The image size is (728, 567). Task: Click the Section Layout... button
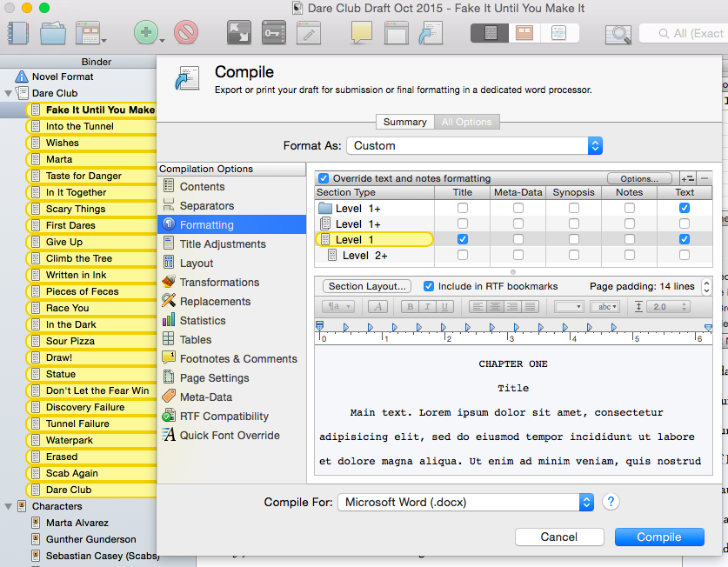(367, 286)
